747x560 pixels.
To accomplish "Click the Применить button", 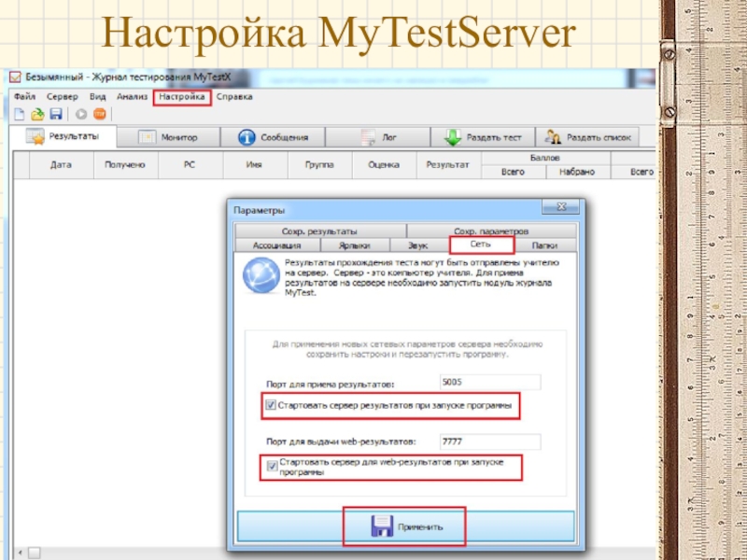I will click(x=405, y=526).
